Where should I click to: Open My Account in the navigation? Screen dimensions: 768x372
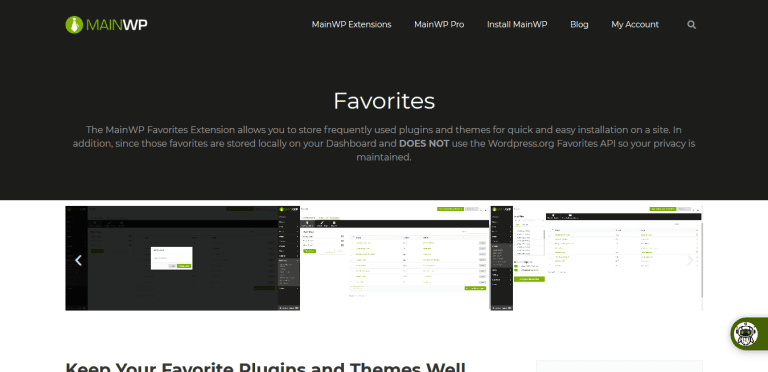(635, 24)
